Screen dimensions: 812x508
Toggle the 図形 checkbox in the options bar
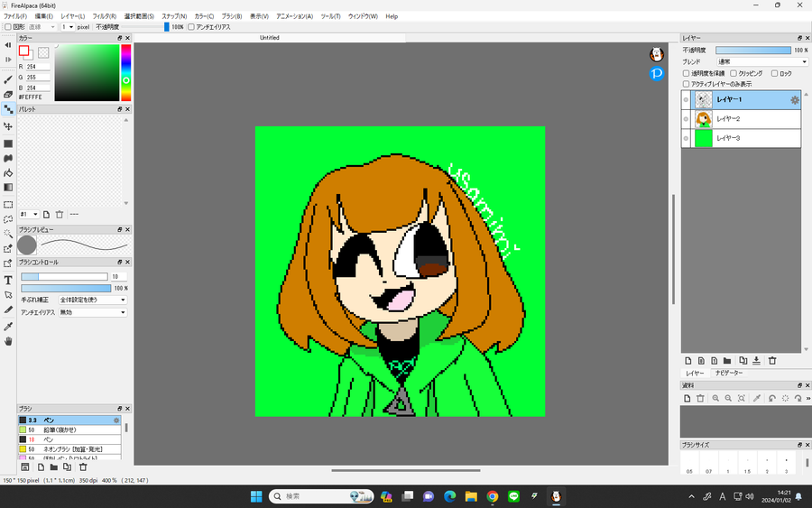click(x=8, y=27)
